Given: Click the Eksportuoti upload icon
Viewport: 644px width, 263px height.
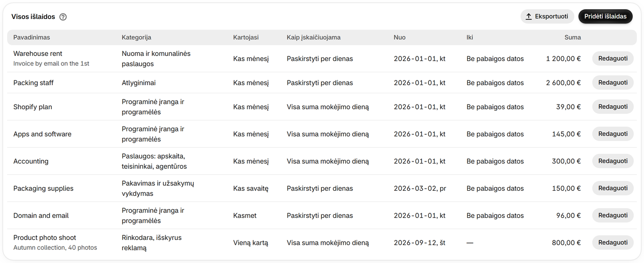Looking at the screenshot, I should click(x=529, y=16).
